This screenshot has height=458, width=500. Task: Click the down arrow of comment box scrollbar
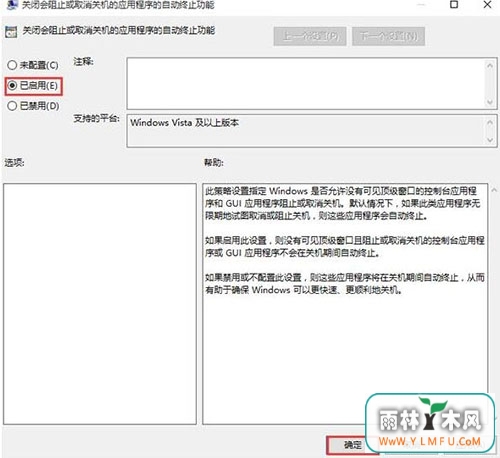[490, 102]
